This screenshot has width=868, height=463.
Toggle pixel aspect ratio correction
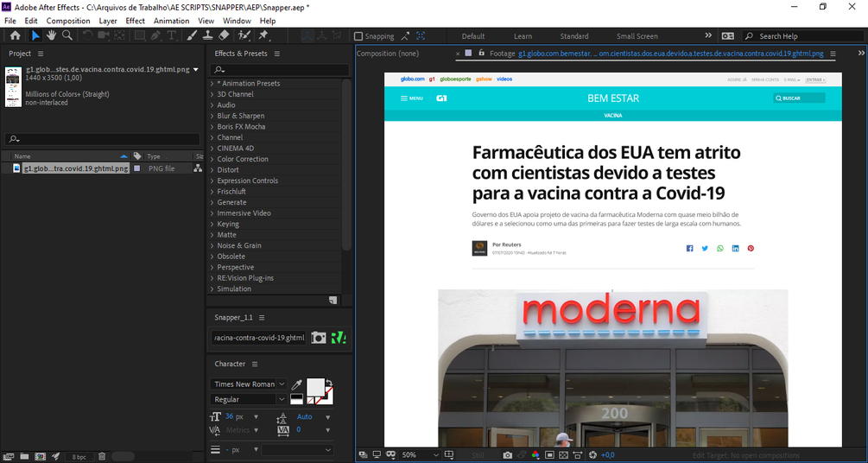(x=578, y=454)
